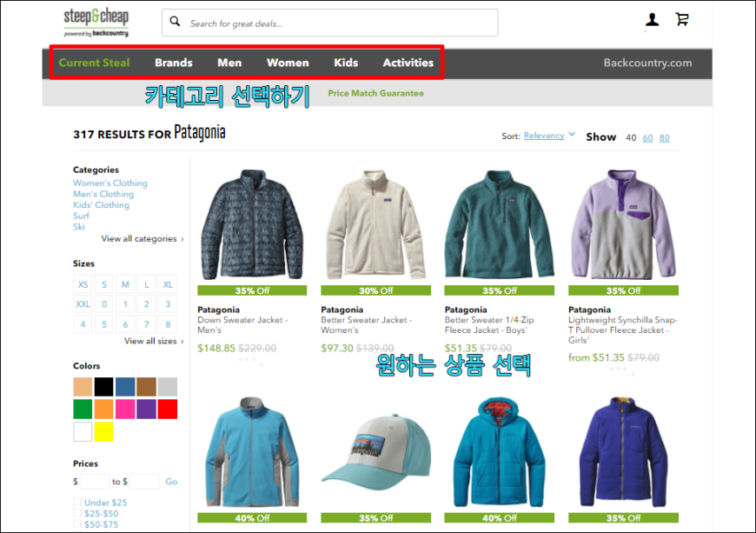
Task: Pick the tan color swatch
Action: (x=83, y=387)
